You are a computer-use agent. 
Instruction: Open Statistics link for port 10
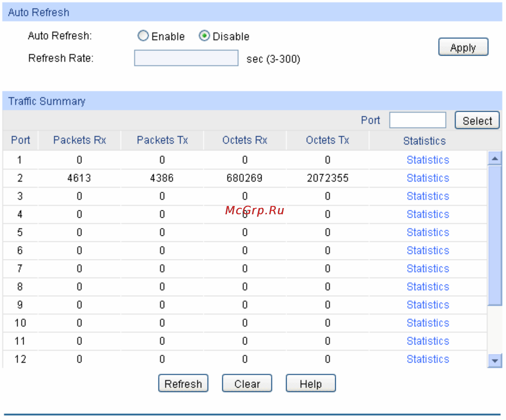click(x=428, y=323)
